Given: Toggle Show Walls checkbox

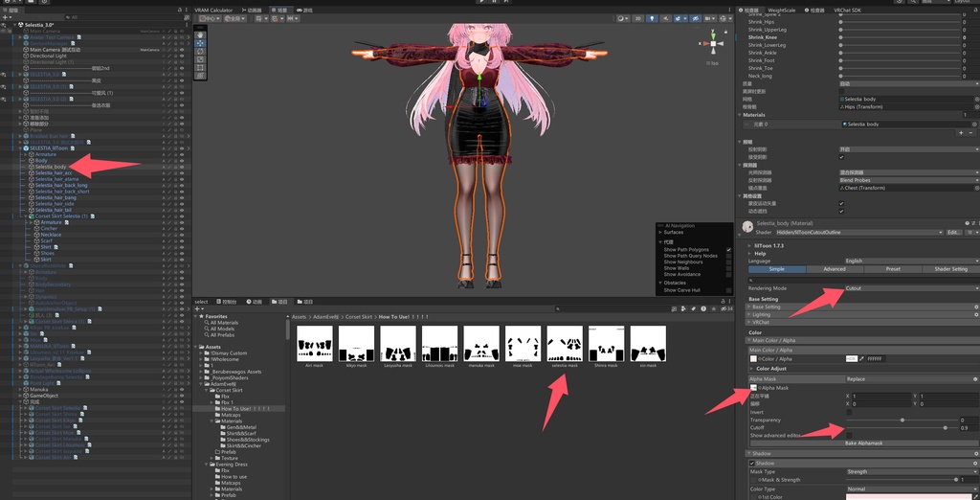Looking at the screenshot, I should [728, 268].
